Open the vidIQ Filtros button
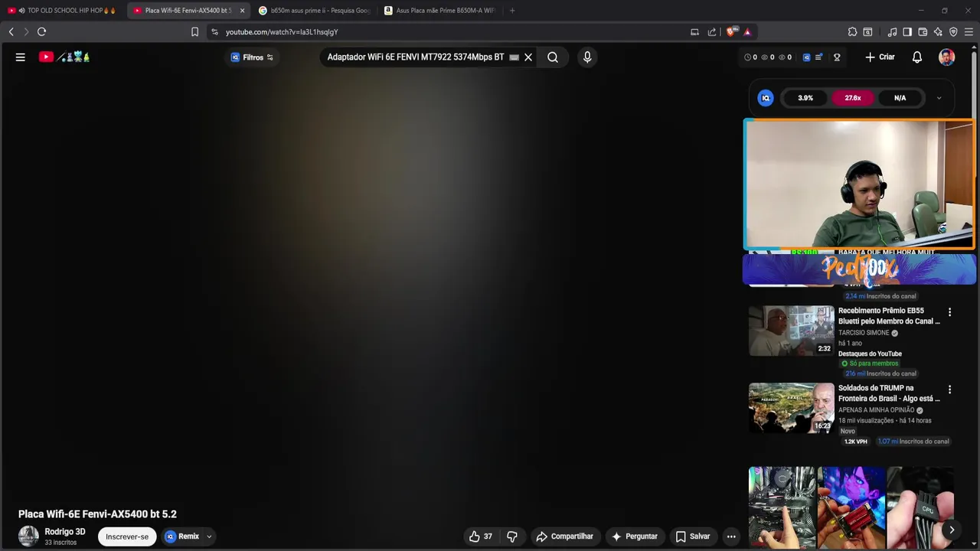Screen dimensions: 980x551 252,57
